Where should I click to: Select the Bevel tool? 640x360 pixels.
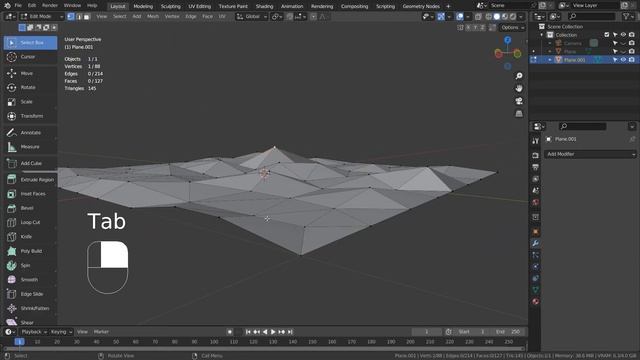[30, 208]
